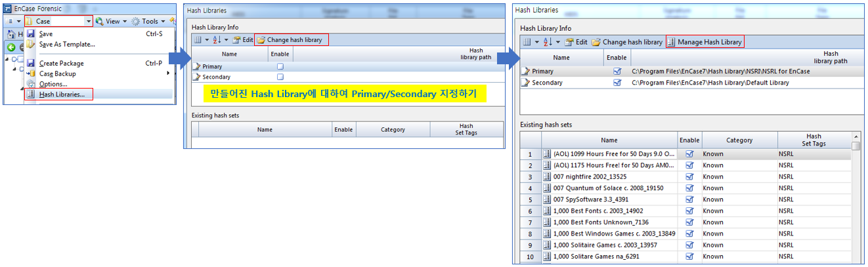868x267 pixels.
Task: Toggle enable for 007 Quantum of Solace
Action: [x=689, y=188]
